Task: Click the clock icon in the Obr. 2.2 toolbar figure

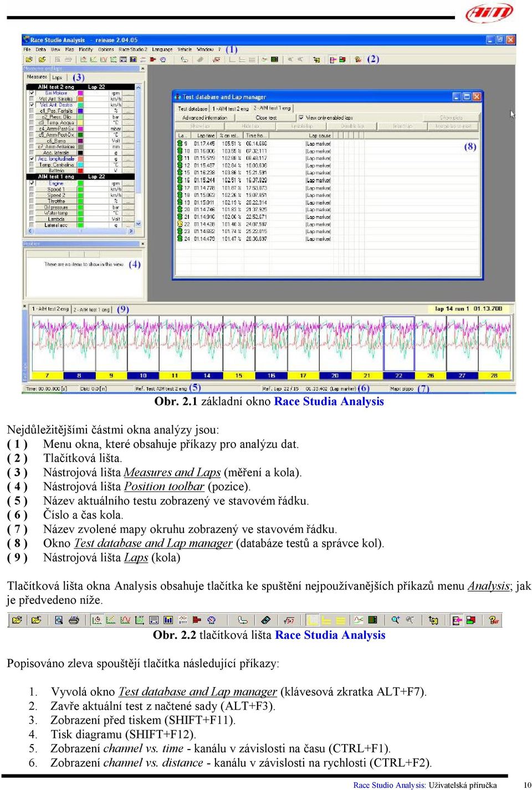Action: tap(211, 620)
